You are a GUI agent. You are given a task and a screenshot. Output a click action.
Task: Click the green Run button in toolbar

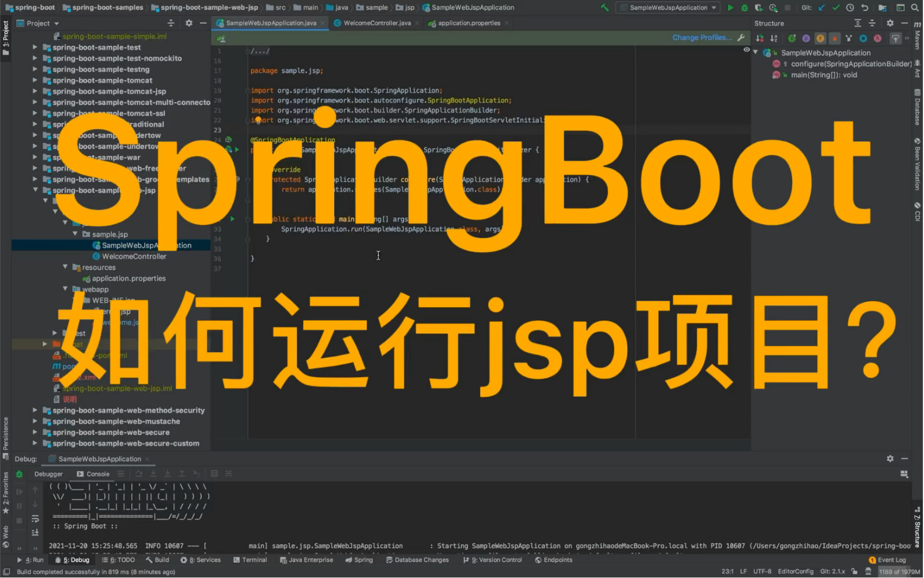730,8
